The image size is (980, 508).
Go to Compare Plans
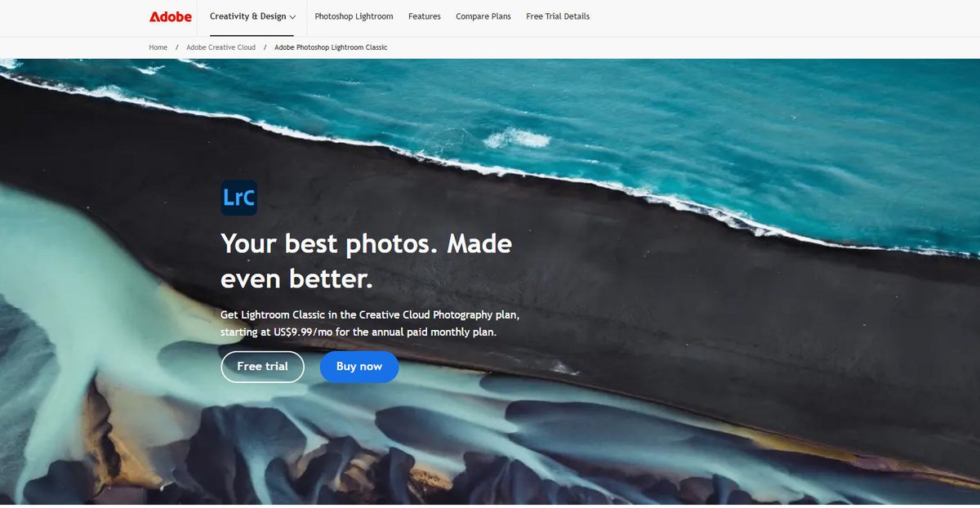[x=483, y=16]
